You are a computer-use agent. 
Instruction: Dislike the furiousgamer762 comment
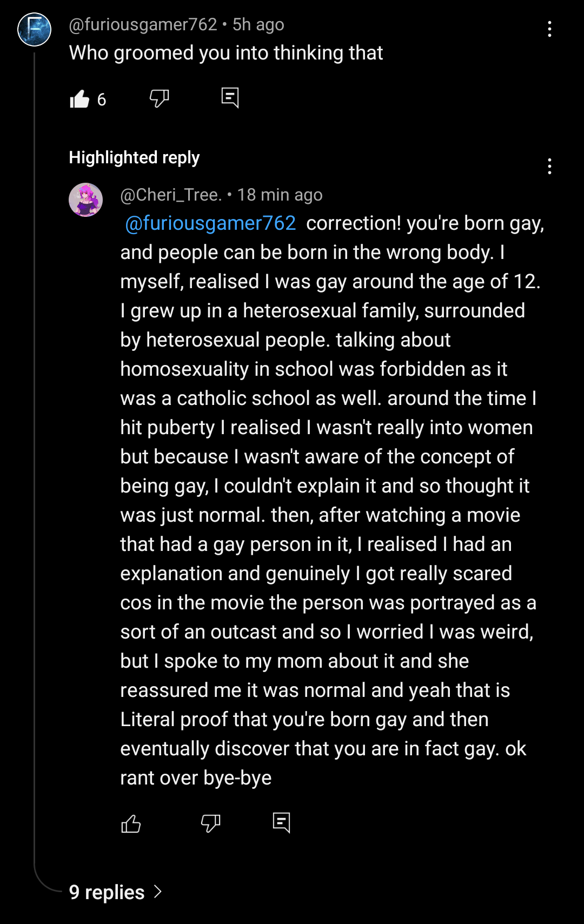[159, 98]
